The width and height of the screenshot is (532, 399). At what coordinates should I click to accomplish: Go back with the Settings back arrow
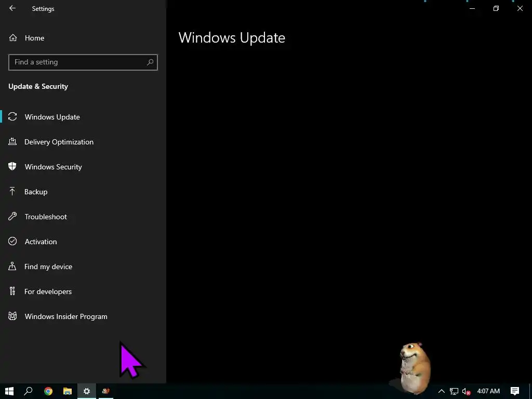[12, 8]
